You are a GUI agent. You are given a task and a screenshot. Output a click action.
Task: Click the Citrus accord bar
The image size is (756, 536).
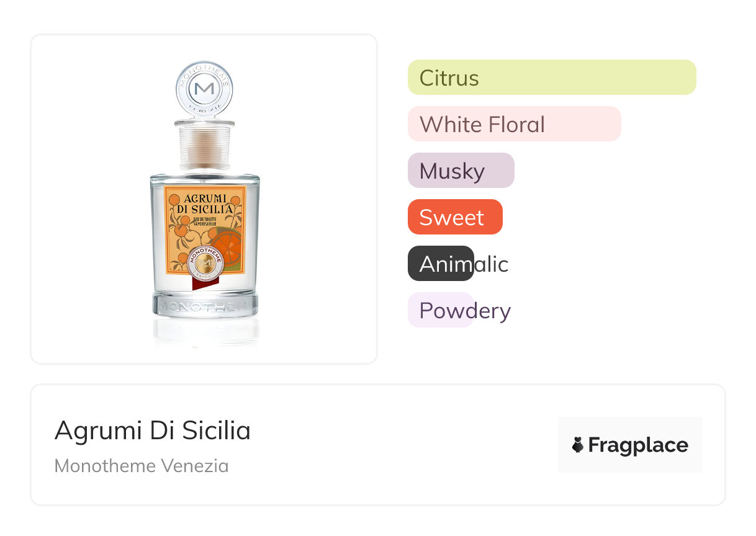[x=551, y=78]
